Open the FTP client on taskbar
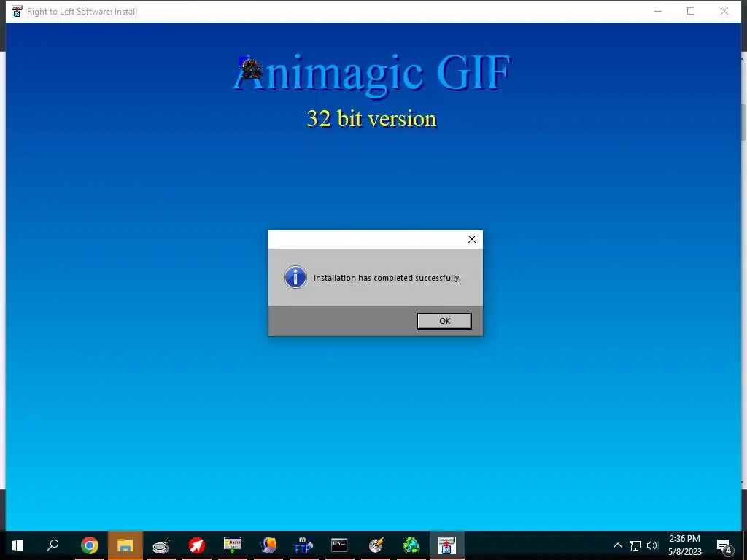 (x=304, y=545)
